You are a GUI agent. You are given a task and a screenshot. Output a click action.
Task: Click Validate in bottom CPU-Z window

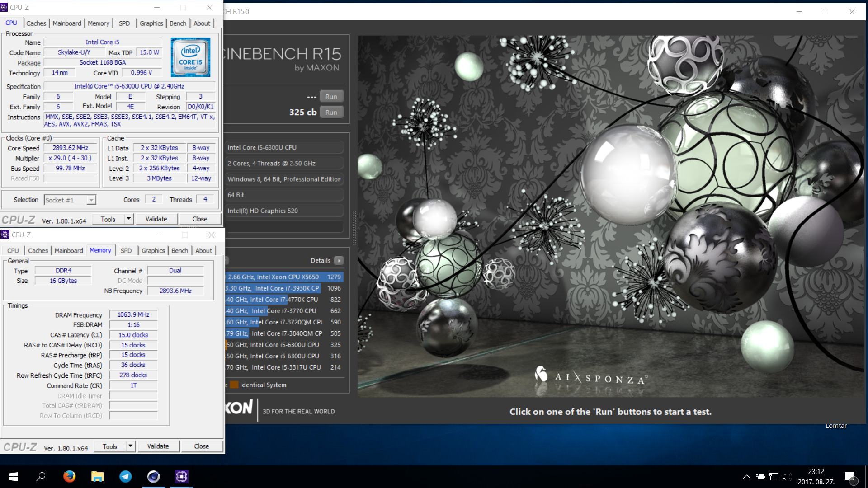158,446
